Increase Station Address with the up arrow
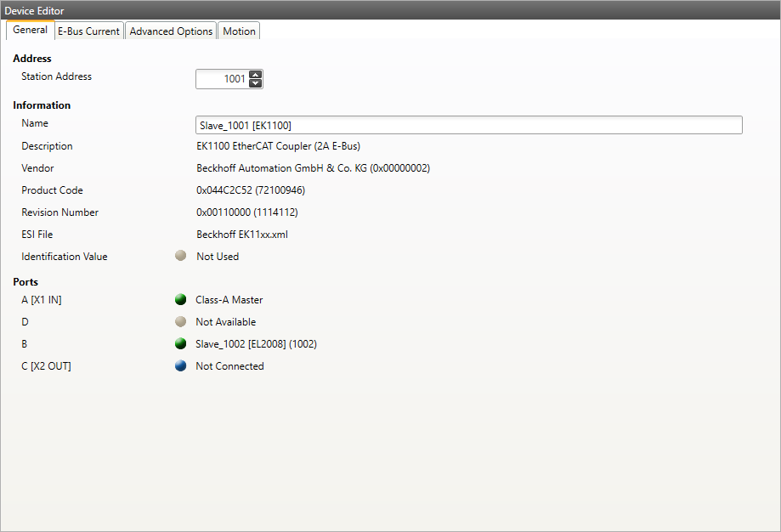Viewport: 781px width, 532px height. (x=256, y=75)
